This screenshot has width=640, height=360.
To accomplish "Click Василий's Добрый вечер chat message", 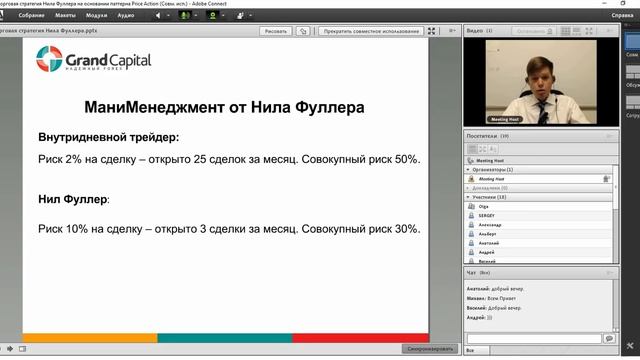I will (494, 308).
